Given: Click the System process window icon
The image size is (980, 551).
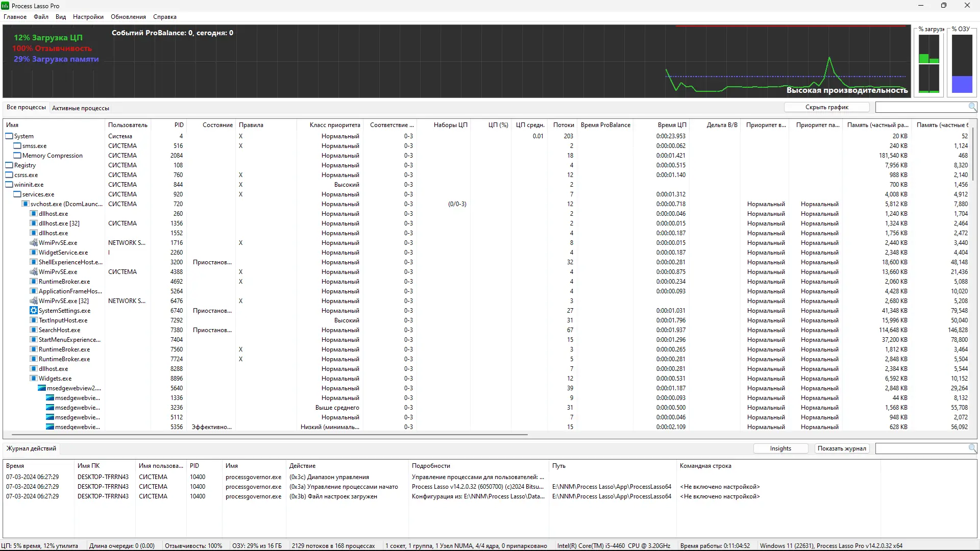Looking at the screenshot, I should [x=9, y=136].
